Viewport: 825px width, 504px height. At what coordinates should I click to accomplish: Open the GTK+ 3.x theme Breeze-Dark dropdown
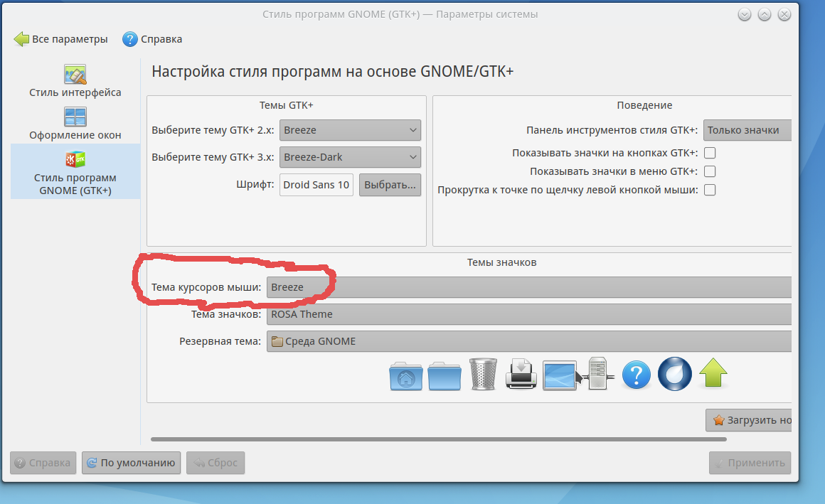point(350,157)
